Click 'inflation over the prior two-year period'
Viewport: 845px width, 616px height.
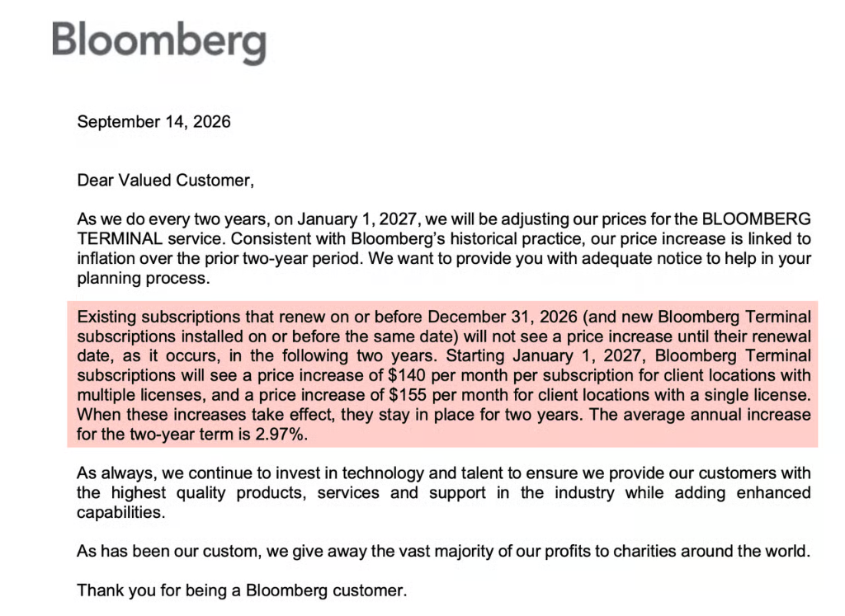point(220,258)
